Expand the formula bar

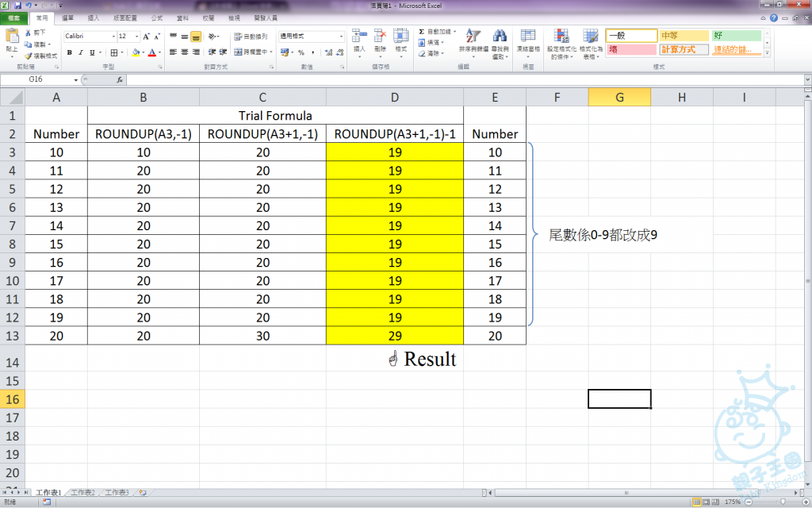(808, 80)
